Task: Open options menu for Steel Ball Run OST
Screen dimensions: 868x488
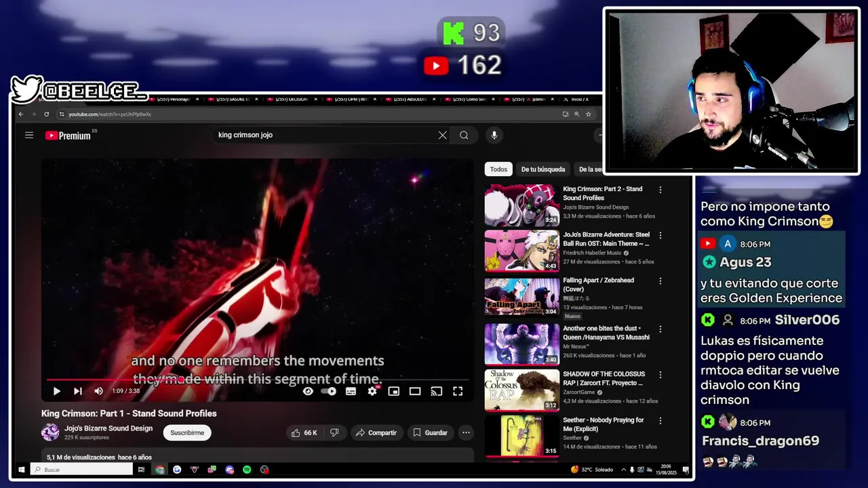Action: [660, 235]
